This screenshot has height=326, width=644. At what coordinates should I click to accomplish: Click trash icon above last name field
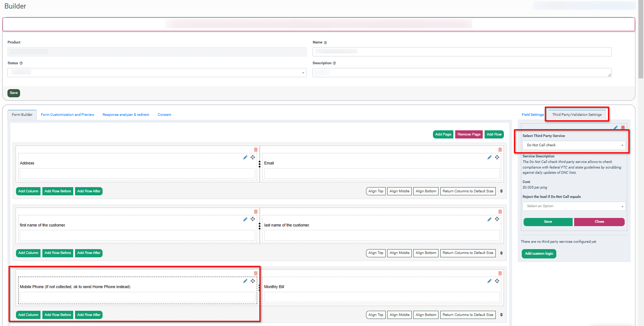[x=500, y=212]
